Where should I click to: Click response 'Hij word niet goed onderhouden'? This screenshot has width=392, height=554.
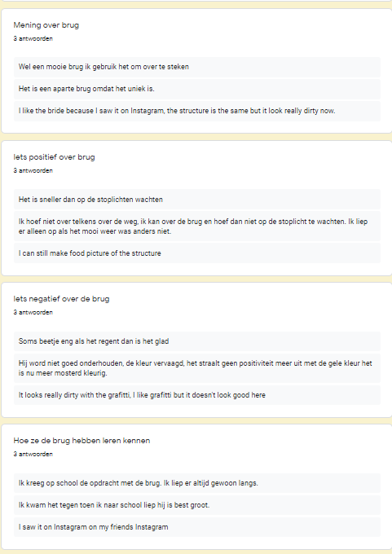197,367
